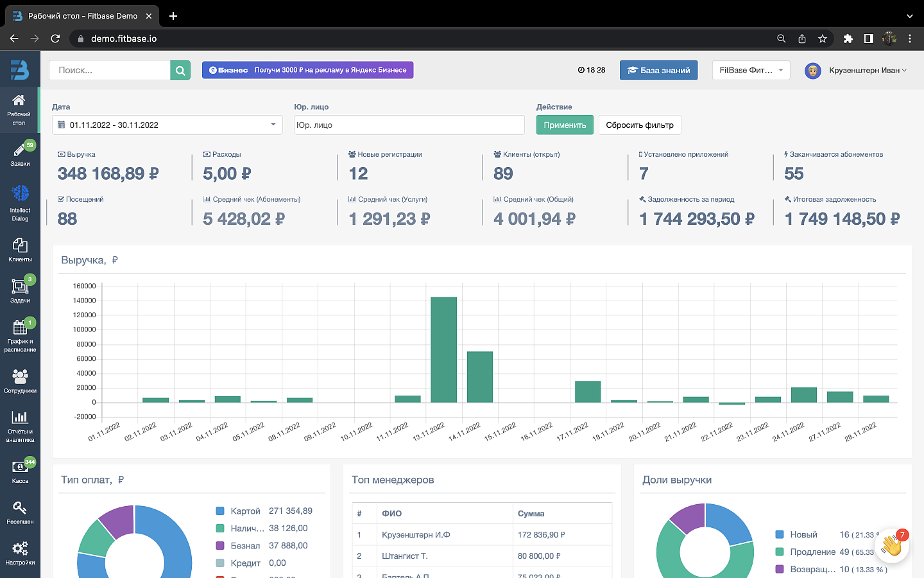
Task: Click the green search magnifier button
Action: (x=180, y=71)
